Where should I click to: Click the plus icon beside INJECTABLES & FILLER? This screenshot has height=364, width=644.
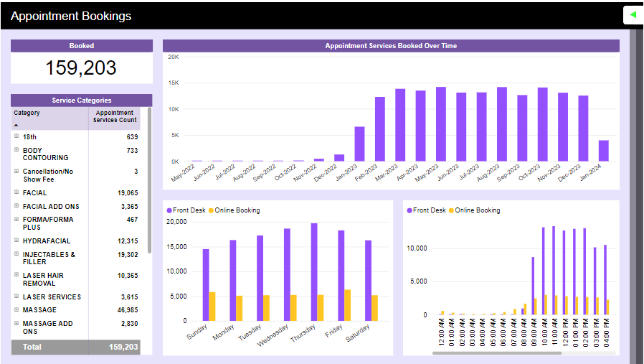pyautogui.click(x=16, y=254)
